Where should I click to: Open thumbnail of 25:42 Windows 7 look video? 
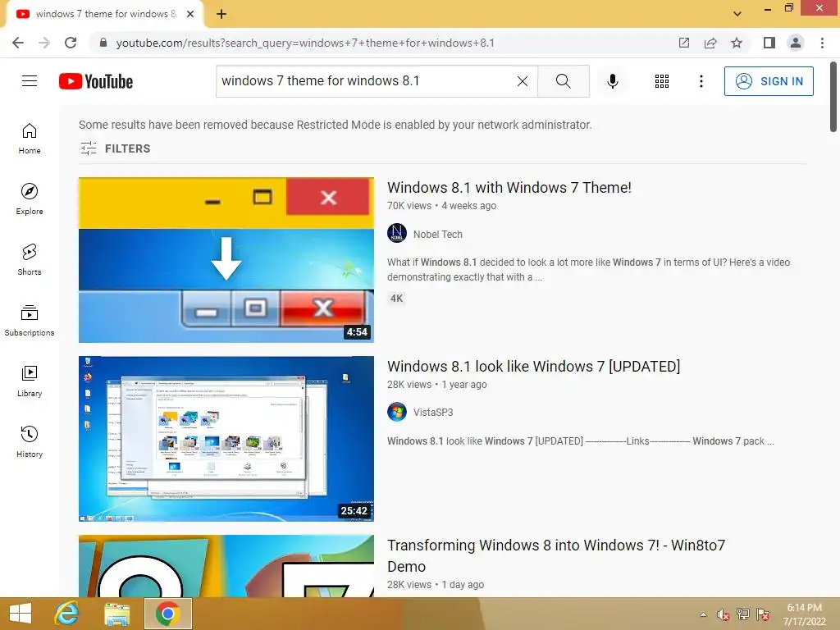(x=226, y=439)
